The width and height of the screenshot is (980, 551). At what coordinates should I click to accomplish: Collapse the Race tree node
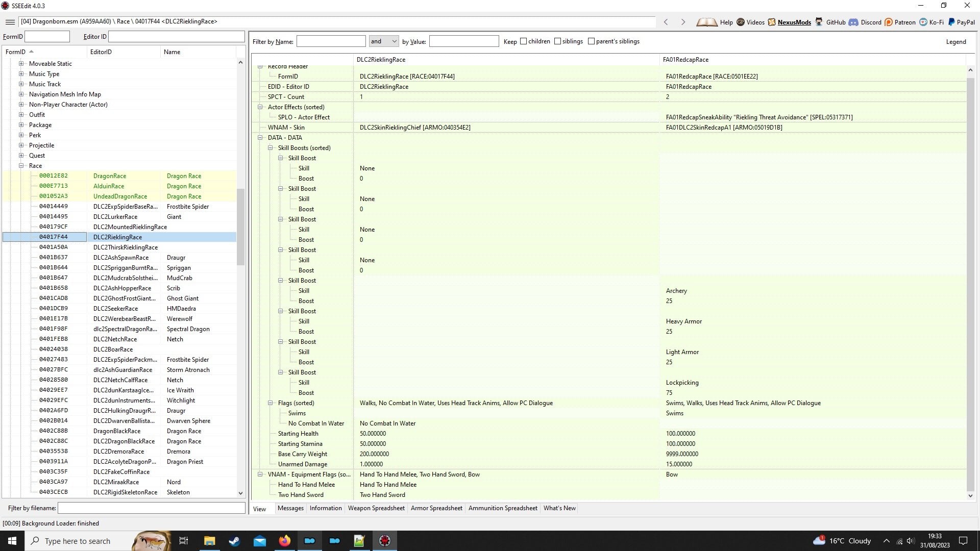point(21,166)
